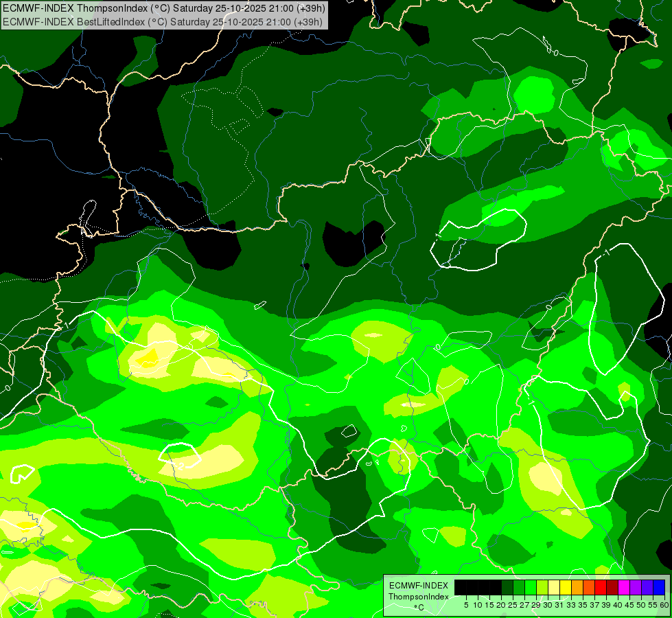Click the ThompsonIndex title line at top
Screen dimensions: 672x618
(164, 8)
